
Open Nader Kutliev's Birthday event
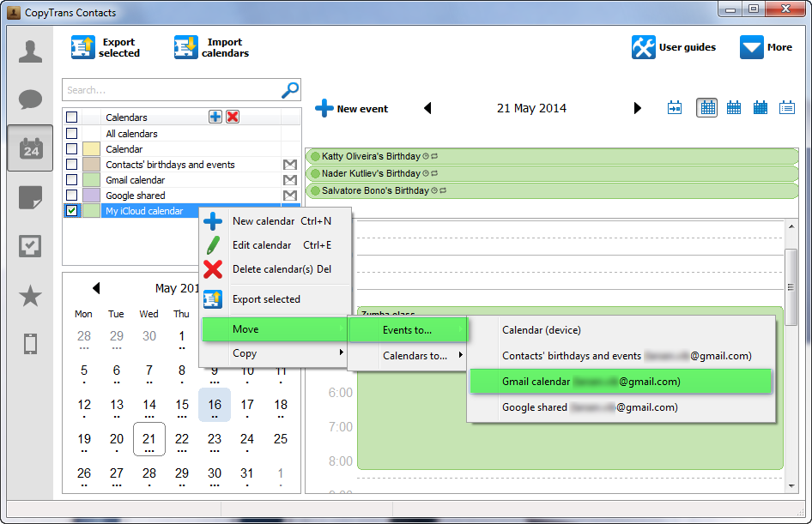click(552, 173)
